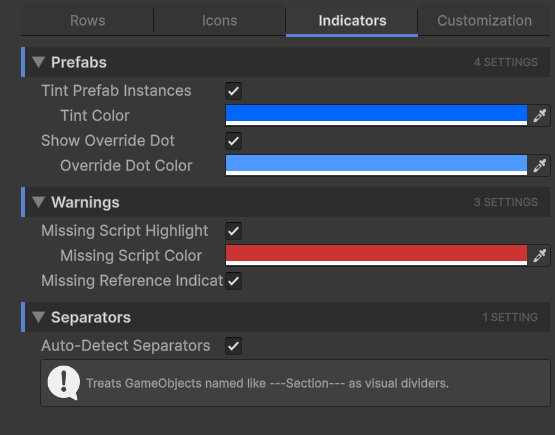Screen dimensions: 555x435
Task: Use eyedropper for Override Dot Color
Action: pyautogui.click(x=539, y=165)
